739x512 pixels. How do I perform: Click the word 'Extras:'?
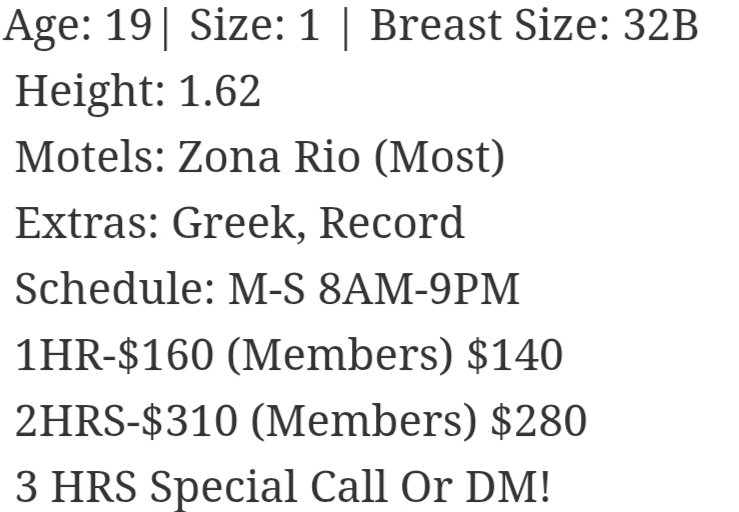[x=87, y=223]
